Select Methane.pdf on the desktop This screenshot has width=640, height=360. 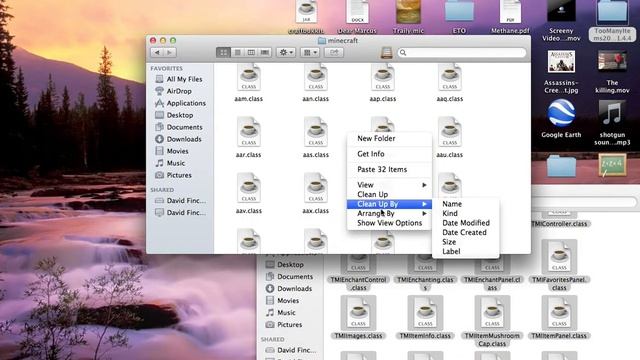pos(510,11)
